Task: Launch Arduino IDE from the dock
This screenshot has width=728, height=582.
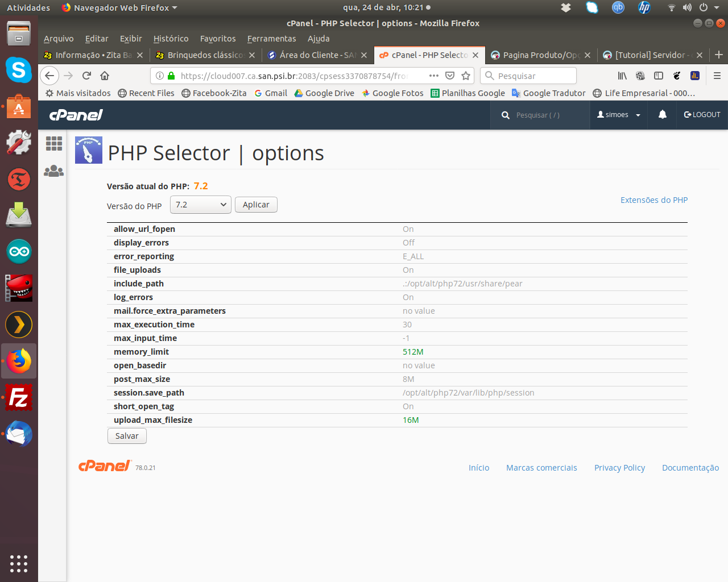Action: click(19, 252)
